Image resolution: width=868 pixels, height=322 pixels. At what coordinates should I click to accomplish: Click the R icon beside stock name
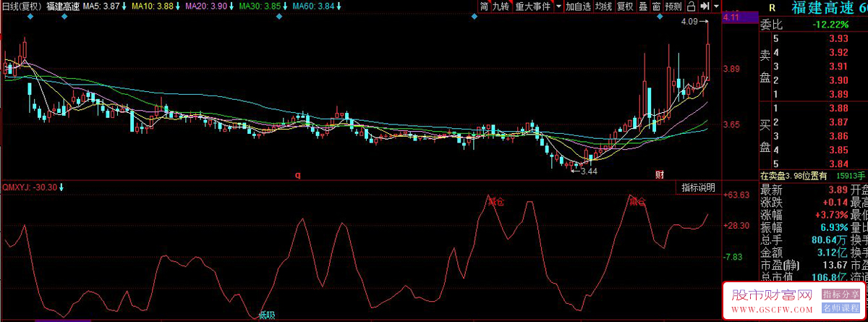click(772, 8)
